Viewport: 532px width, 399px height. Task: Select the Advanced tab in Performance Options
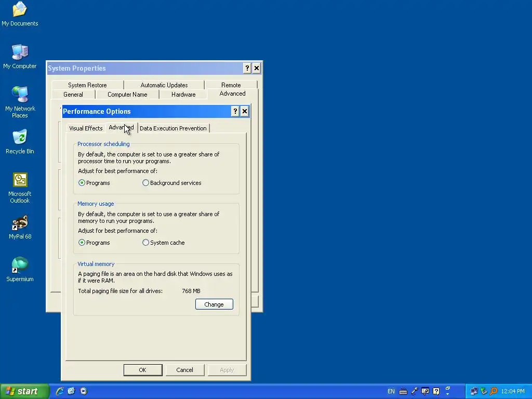click(121, 128)
